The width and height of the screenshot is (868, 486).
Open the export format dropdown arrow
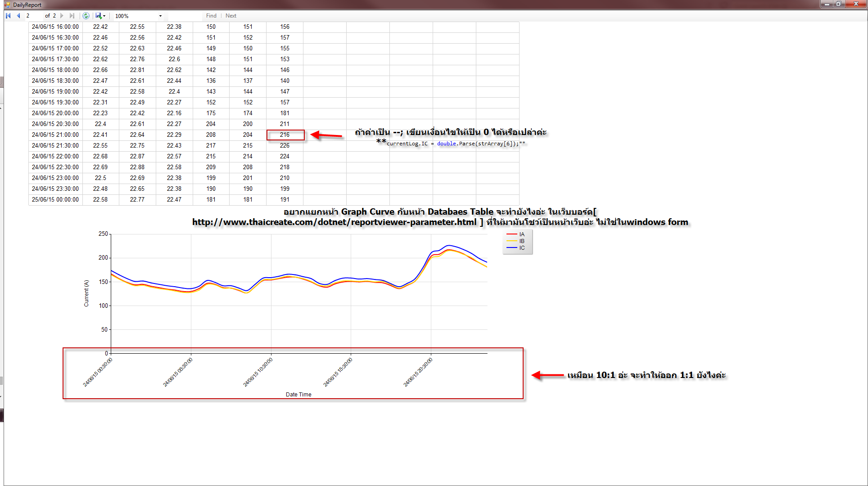(x=104, y=16)
